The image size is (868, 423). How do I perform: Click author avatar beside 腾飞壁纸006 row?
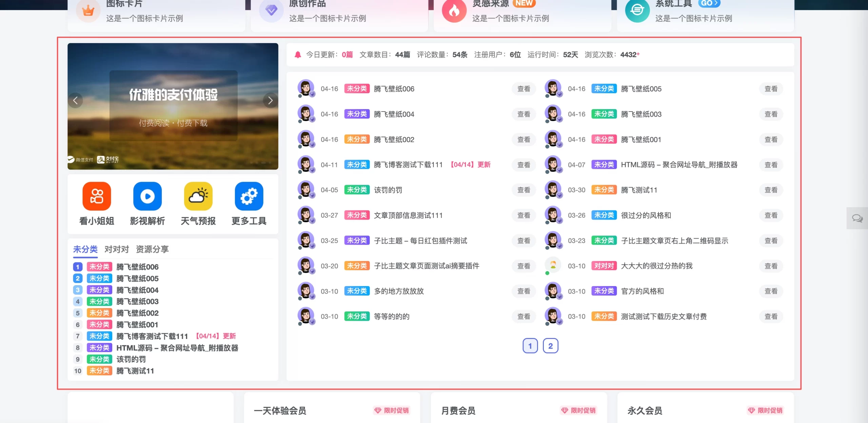306,88
